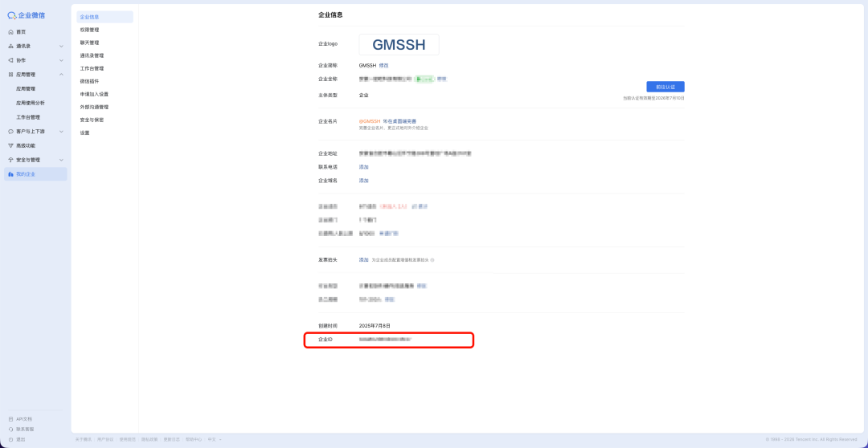Open the 帮助中心 footer link
The width and height of the screenshot is (868, 448).
tap(194, 439)
